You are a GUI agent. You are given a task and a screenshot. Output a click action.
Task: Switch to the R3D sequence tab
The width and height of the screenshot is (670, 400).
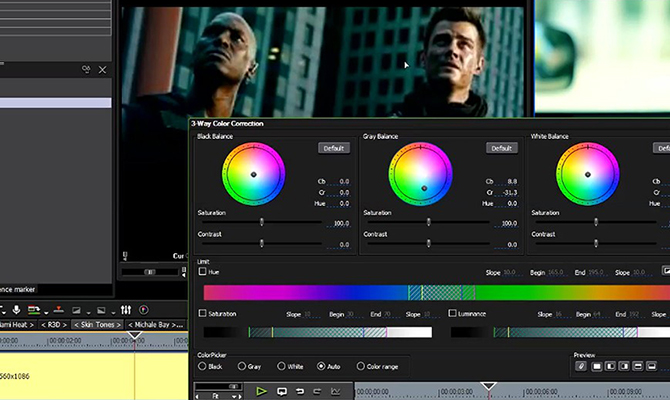pyautogui.click(x=54, y=325)
